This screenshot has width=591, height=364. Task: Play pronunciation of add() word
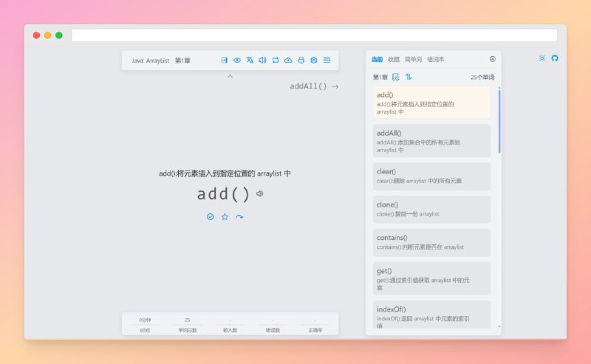(260, 193)
